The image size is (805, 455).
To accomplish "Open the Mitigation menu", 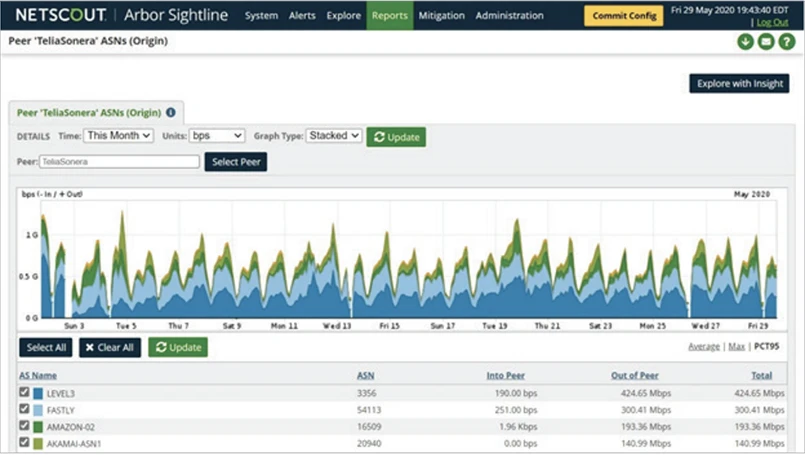I will coord(441,16).
